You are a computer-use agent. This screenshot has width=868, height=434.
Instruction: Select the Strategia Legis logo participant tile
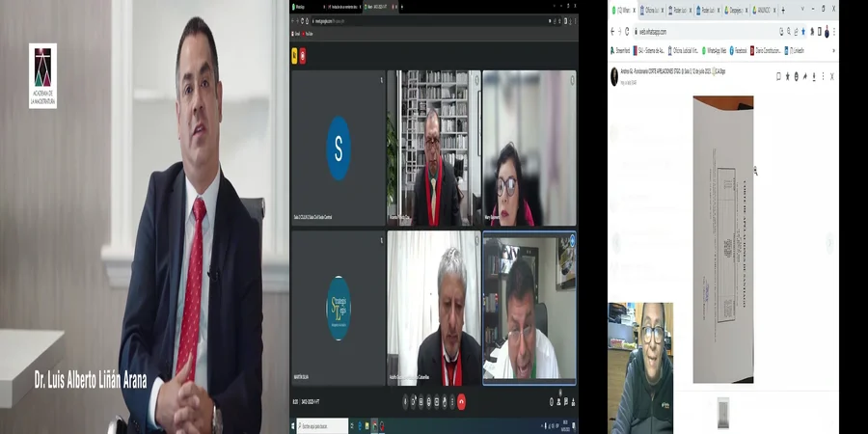tap(339, 309)
